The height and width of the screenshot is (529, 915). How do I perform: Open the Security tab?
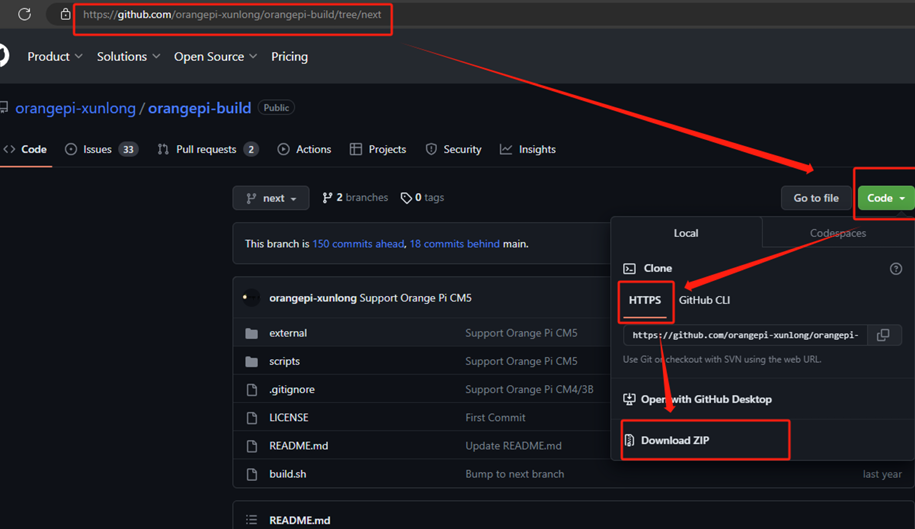click(453, 149)
